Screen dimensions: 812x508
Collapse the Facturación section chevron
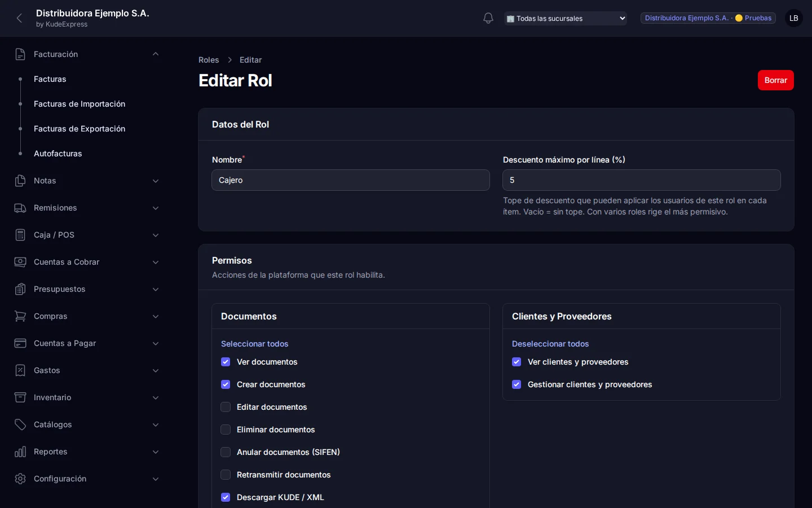pos(156,54)
